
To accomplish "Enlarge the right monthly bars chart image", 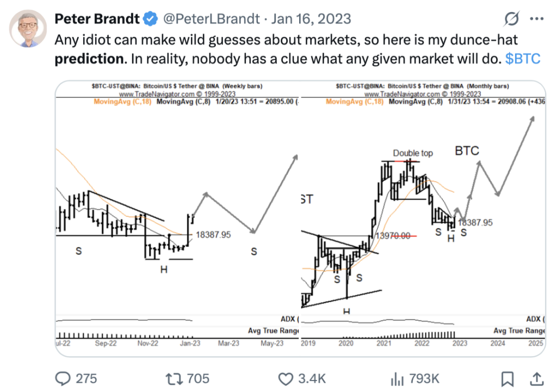I will tap(423, 217).
